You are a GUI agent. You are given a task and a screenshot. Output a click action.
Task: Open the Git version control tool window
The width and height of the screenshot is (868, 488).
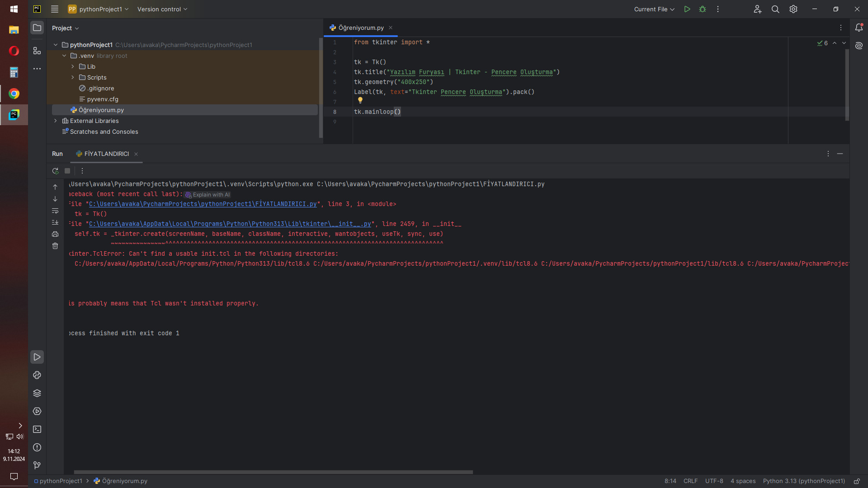[37, 465]
